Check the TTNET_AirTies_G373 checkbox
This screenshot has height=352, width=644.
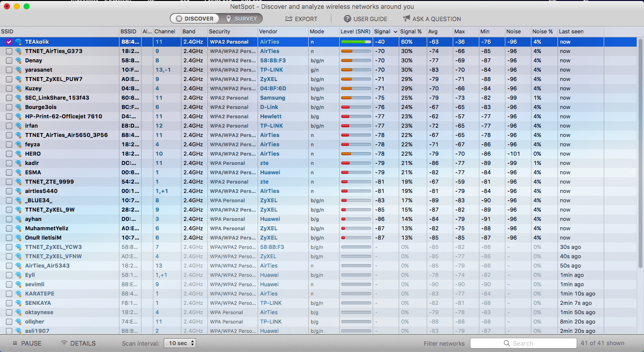(9, 51)
